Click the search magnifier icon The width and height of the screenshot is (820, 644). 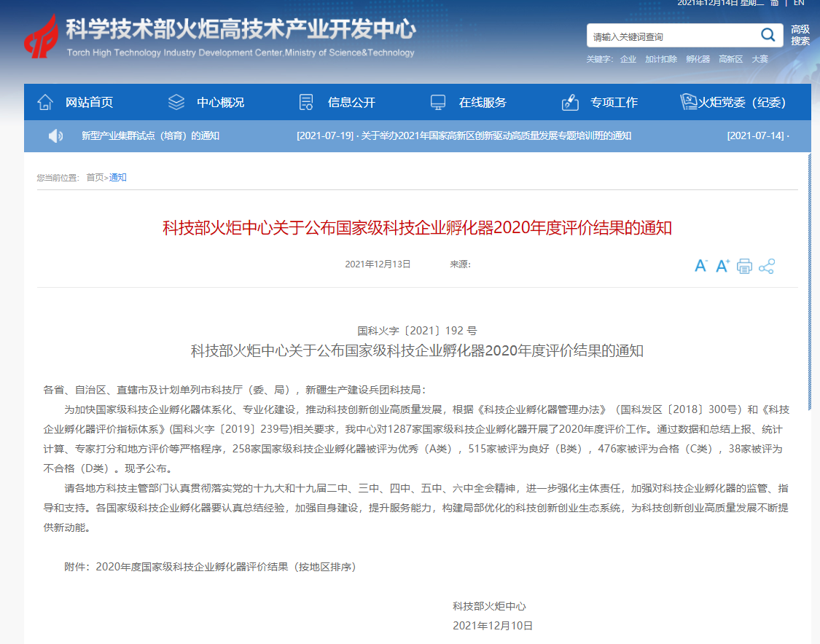(768, 35)
